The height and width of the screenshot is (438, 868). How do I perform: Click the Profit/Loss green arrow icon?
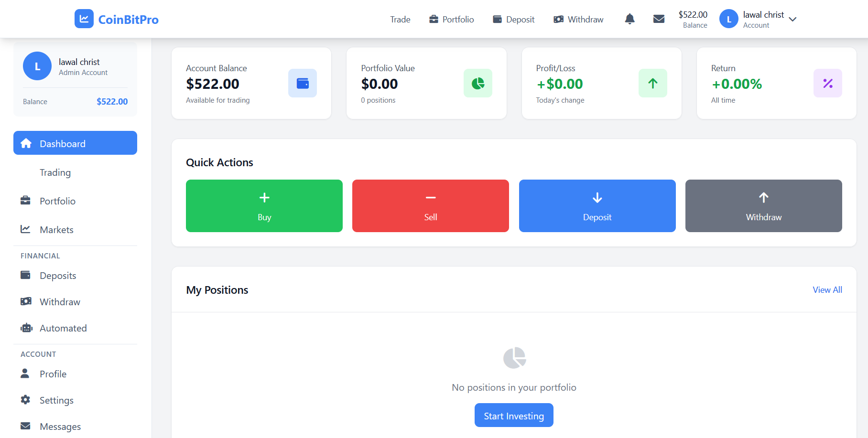[x=652, y=83]
